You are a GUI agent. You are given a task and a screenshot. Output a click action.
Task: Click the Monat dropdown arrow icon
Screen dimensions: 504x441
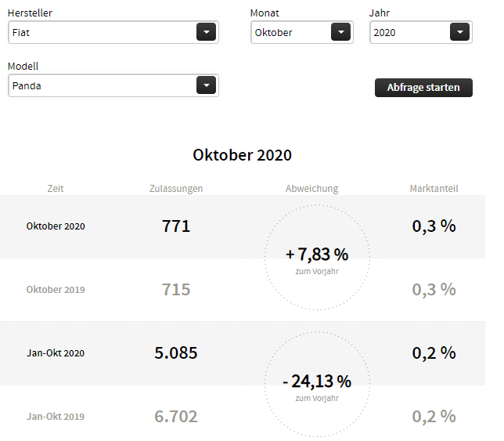(x=340, y=32)
